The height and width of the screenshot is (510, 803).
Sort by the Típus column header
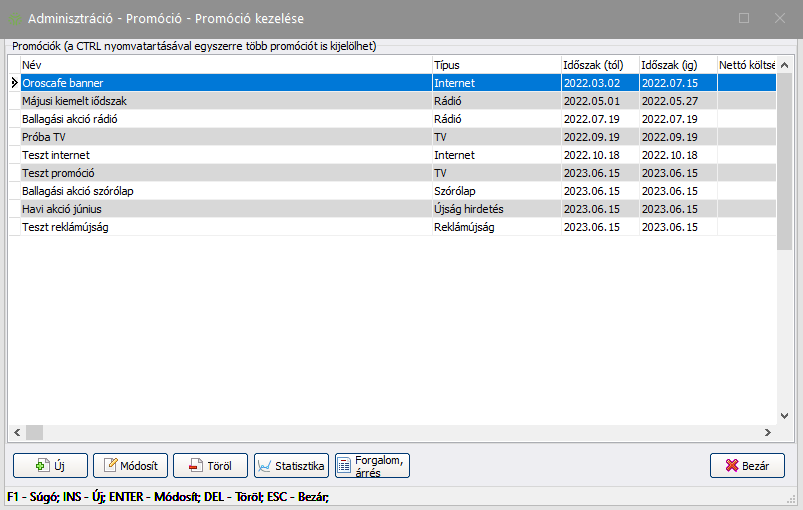coord(495,65)
